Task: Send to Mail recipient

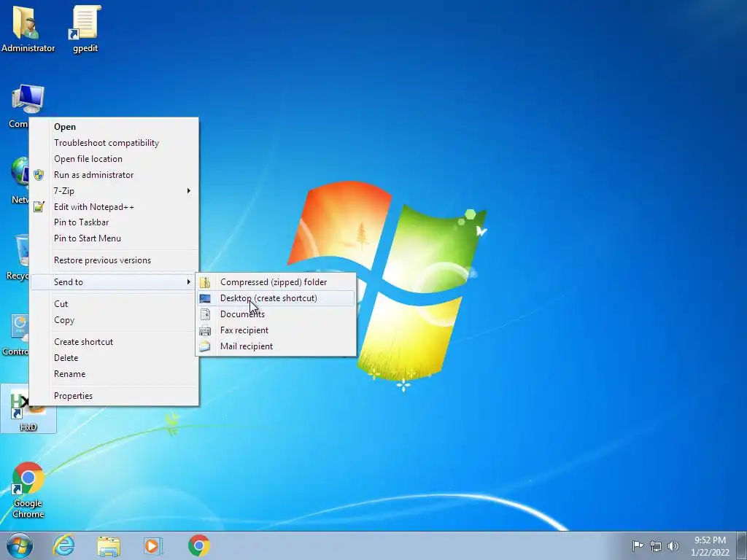Action: coord(276,346)
